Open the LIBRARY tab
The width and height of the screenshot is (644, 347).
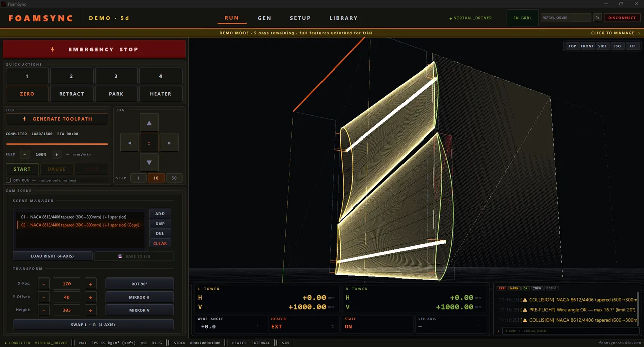[x=344, y=18]
